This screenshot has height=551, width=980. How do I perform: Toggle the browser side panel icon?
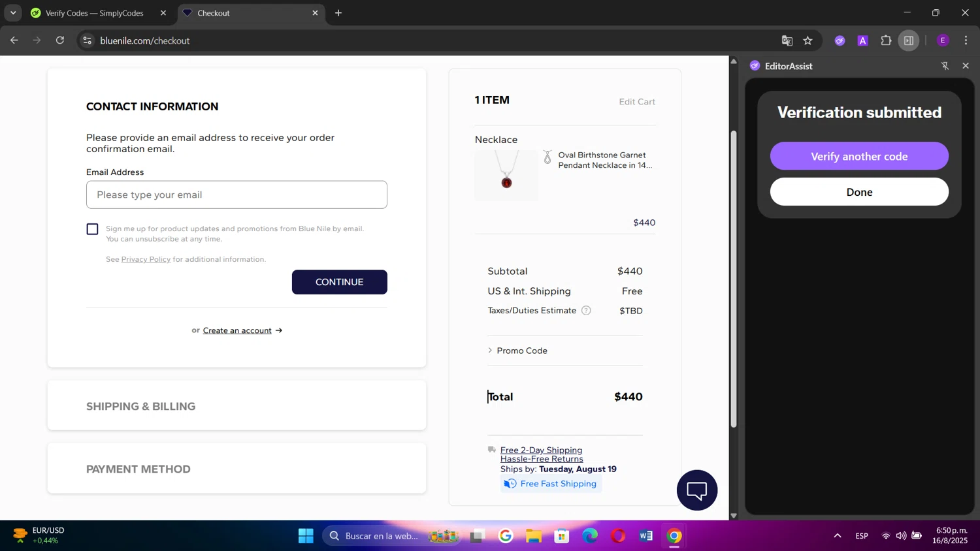click(x=909, y=40)
